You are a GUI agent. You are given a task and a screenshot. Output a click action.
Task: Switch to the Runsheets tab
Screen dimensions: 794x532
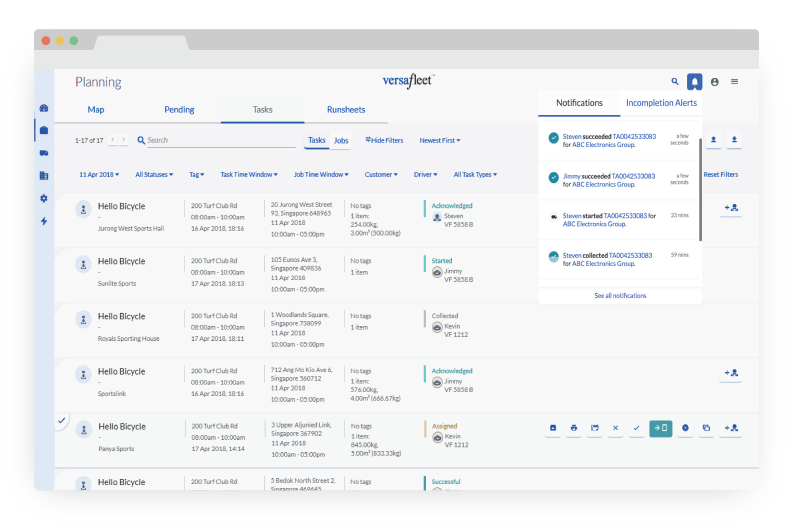point(346,110)
